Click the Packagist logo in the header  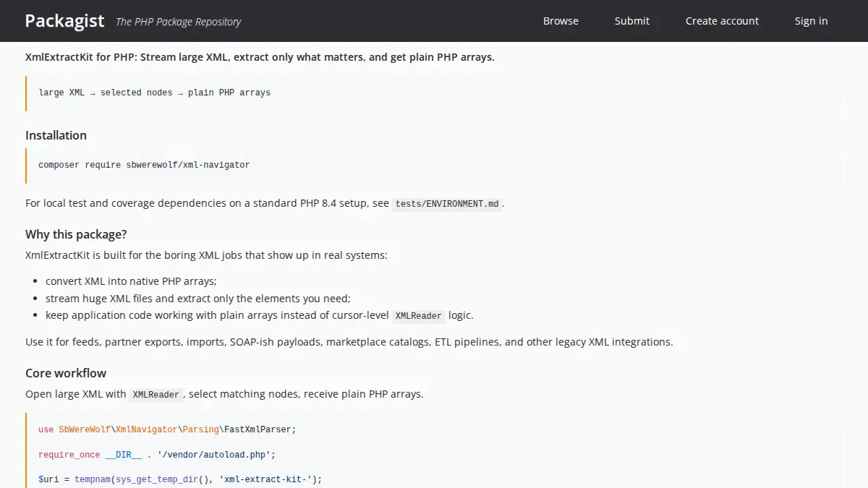coord(64,20)
